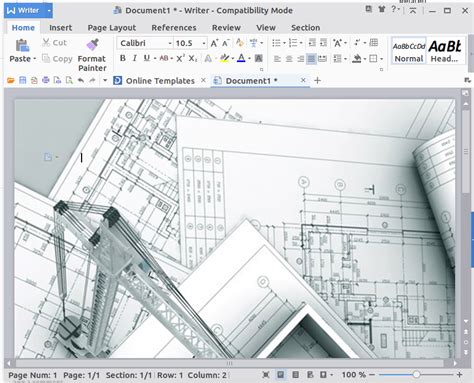Align text left
The height and width of the screenshot is (383, 474).
point(277,59)
